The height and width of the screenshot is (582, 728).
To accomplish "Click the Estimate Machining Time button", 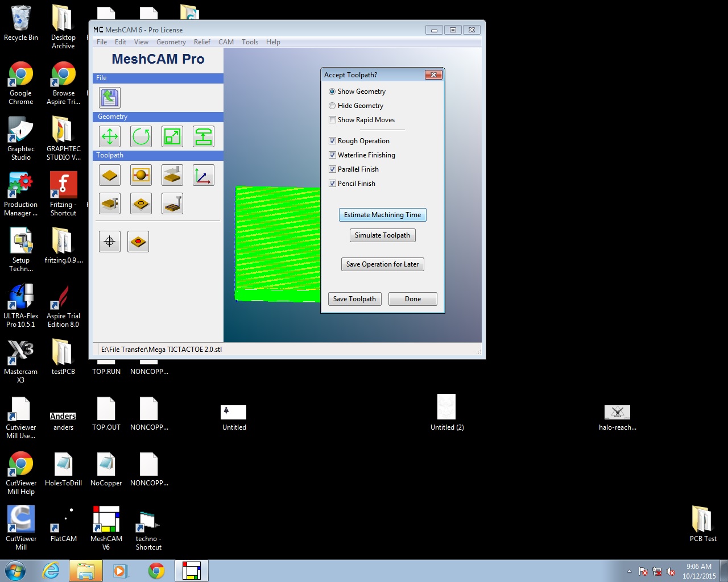I will 383,215.
